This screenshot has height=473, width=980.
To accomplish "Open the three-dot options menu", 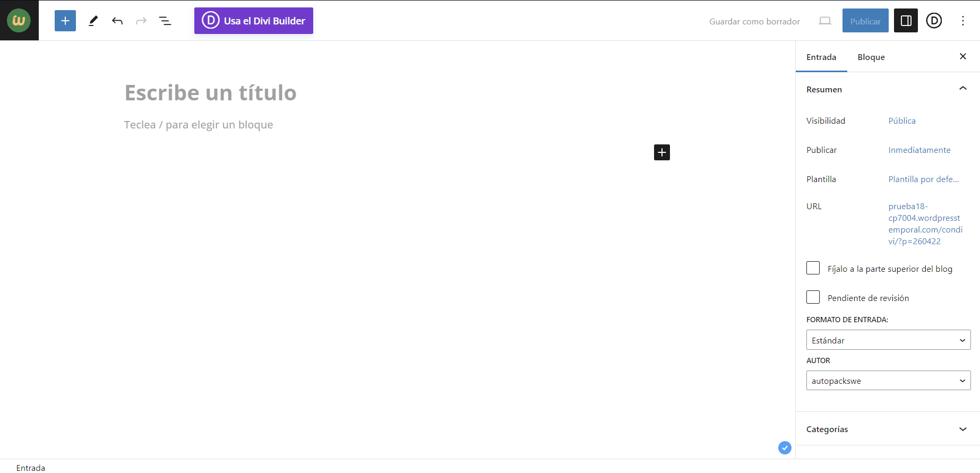I will [x=963, y=21].
